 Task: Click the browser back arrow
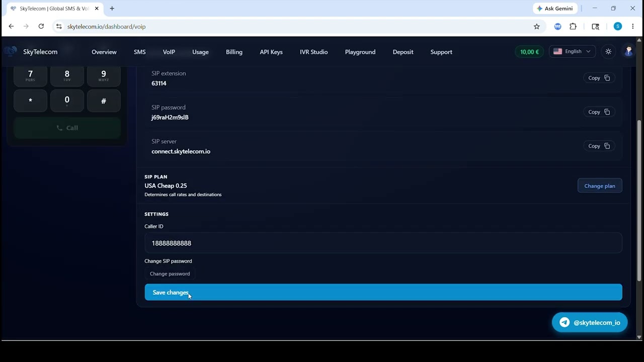pos(11,26)
